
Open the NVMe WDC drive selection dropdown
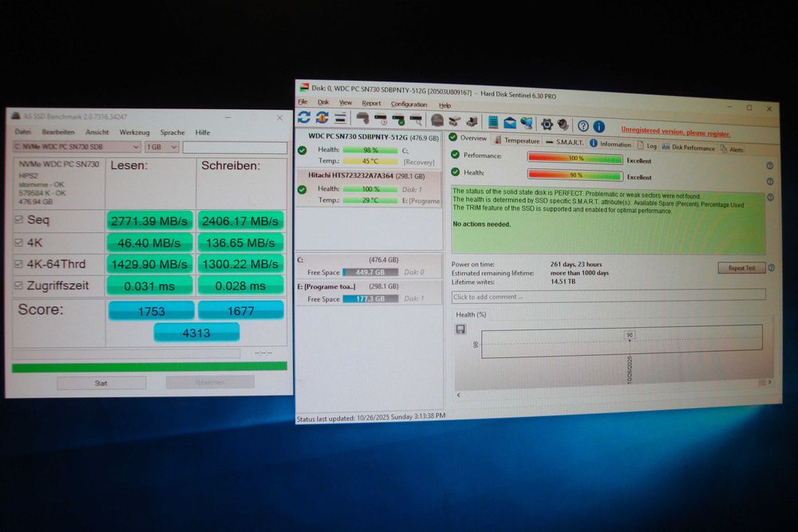77,147
